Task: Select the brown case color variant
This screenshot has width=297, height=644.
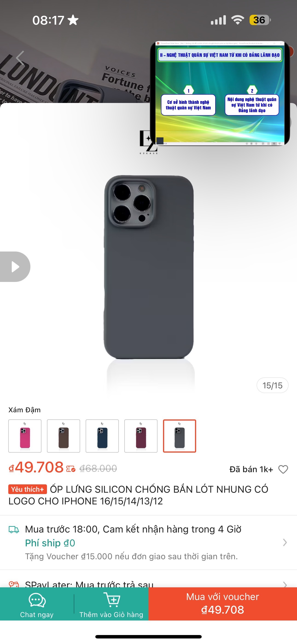Action: pos(64,436)
